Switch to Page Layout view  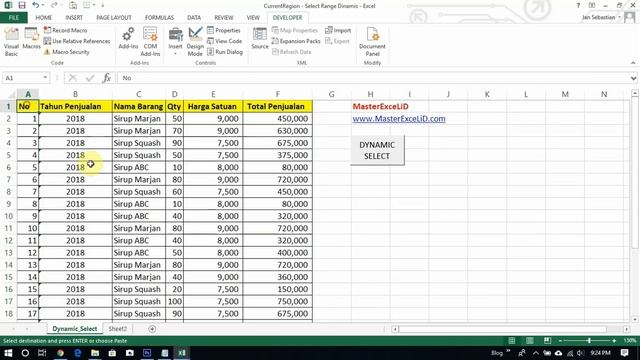[529, 340]
